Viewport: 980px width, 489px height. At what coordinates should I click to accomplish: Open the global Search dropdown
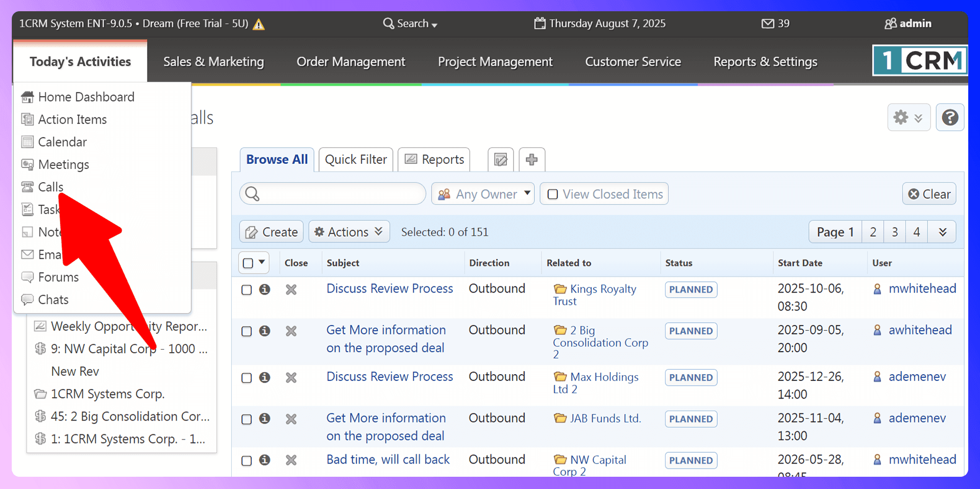pyautogui.click(x=410, y=23)
